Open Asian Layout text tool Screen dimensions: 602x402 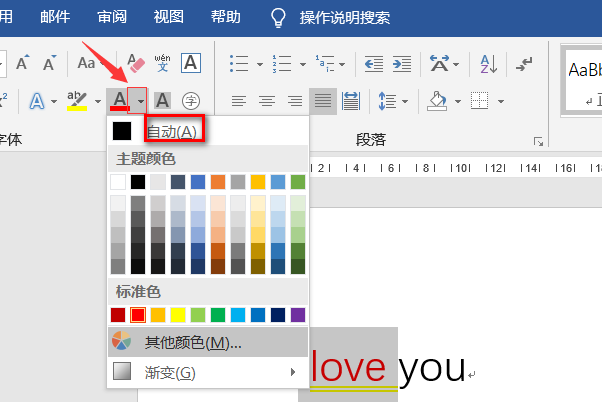(x=440, y=64)
